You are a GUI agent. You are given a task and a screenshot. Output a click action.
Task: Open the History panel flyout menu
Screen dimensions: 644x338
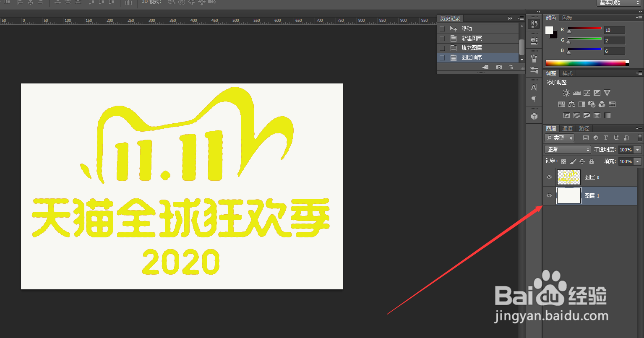(521, 18)
